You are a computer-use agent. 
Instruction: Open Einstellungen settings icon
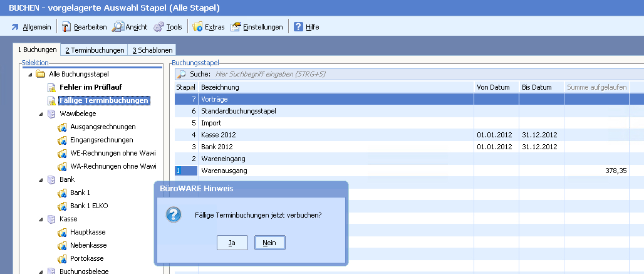tap(236, 27)
